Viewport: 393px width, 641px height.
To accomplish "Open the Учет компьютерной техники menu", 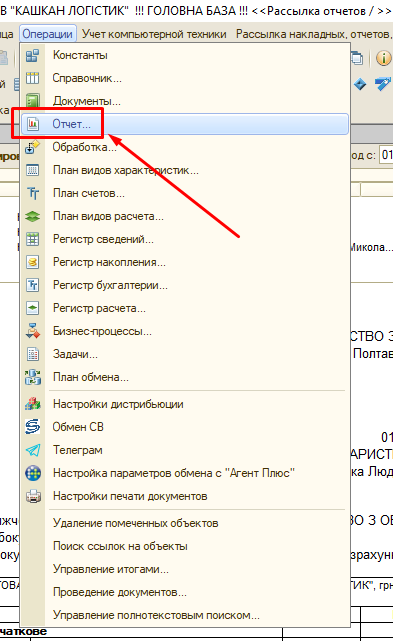I will click(x=154, y=34).
